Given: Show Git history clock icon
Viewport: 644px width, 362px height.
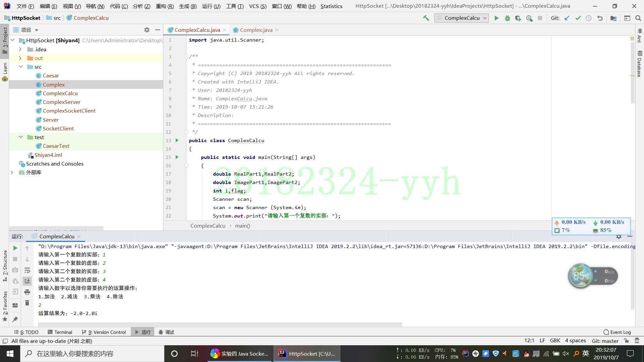Looking at the screenshot, I should 589,18.
